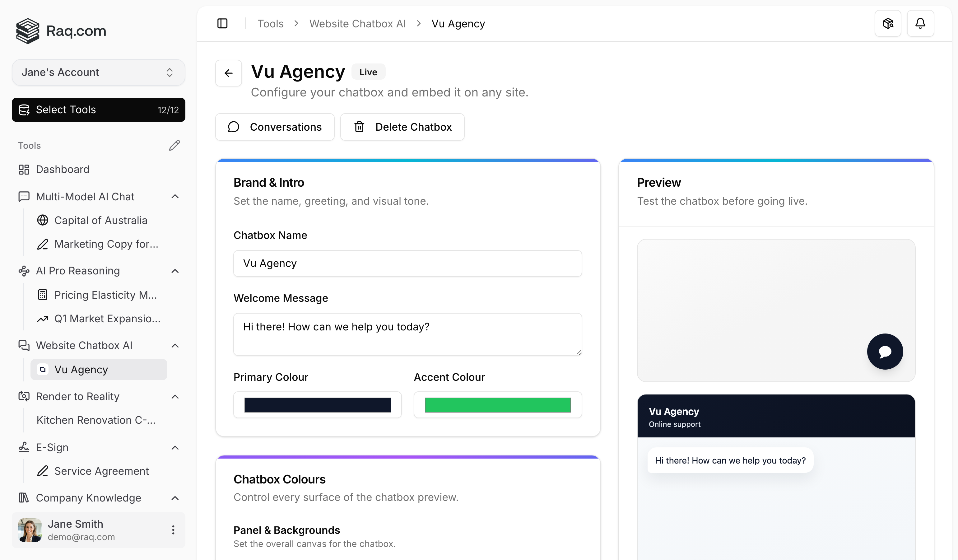
Task: Click the Raq.com logo
Action: (61, 31)
